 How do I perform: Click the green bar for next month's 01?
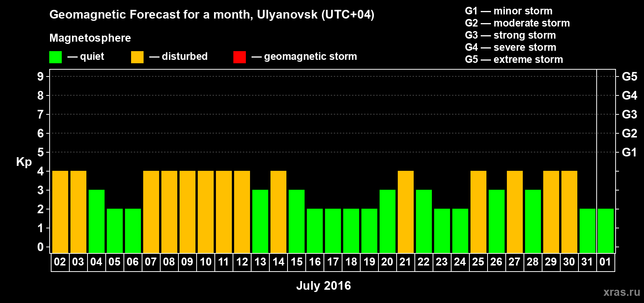pos(606,231)
